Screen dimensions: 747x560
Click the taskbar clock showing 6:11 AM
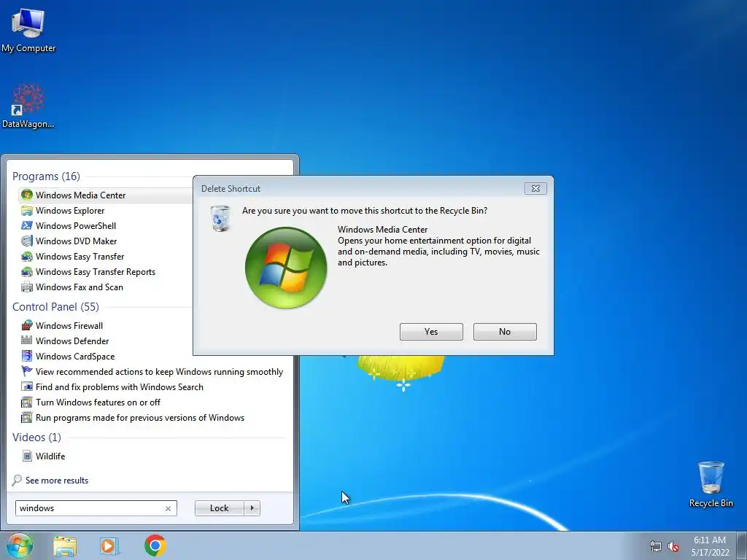click(710, 545)
